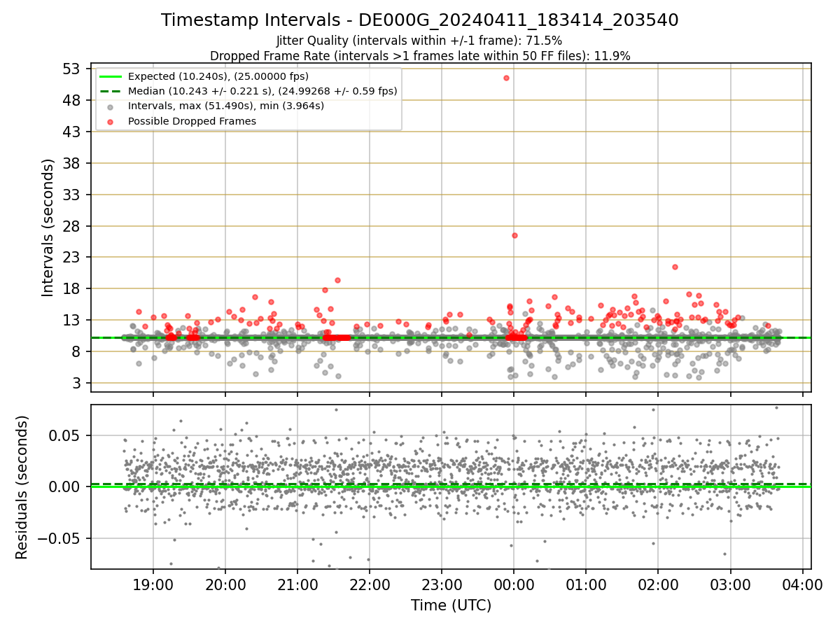The width and height of the screenshot is (840, 630).
Task: Click the dashed dark green line sample in legend
Action: pyautogui.click(x=111, y=91)
